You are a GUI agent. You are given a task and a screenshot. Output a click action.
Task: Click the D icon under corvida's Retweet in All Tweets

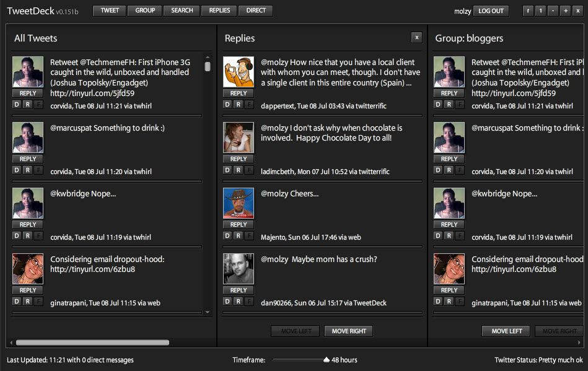17,105
